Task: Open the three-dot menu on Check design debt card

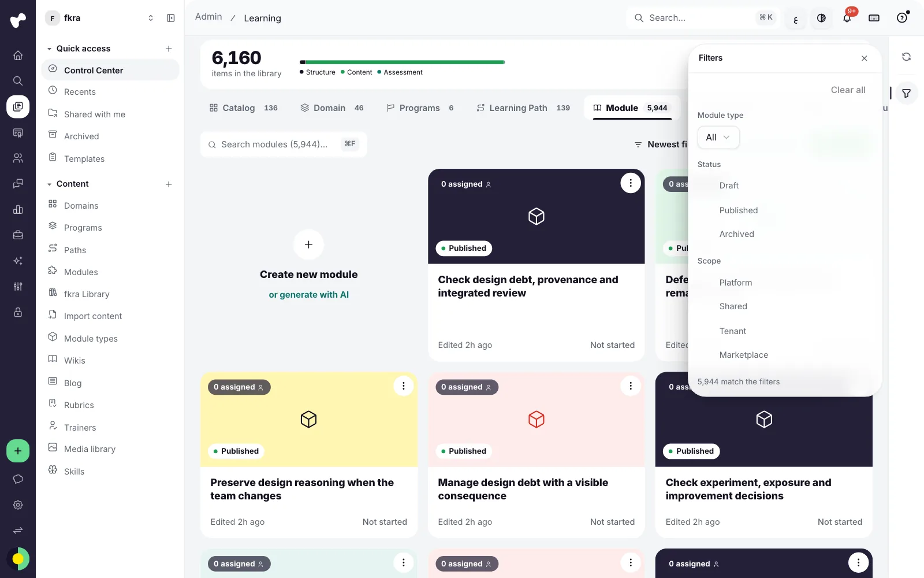Action: [x=631, y=183]
